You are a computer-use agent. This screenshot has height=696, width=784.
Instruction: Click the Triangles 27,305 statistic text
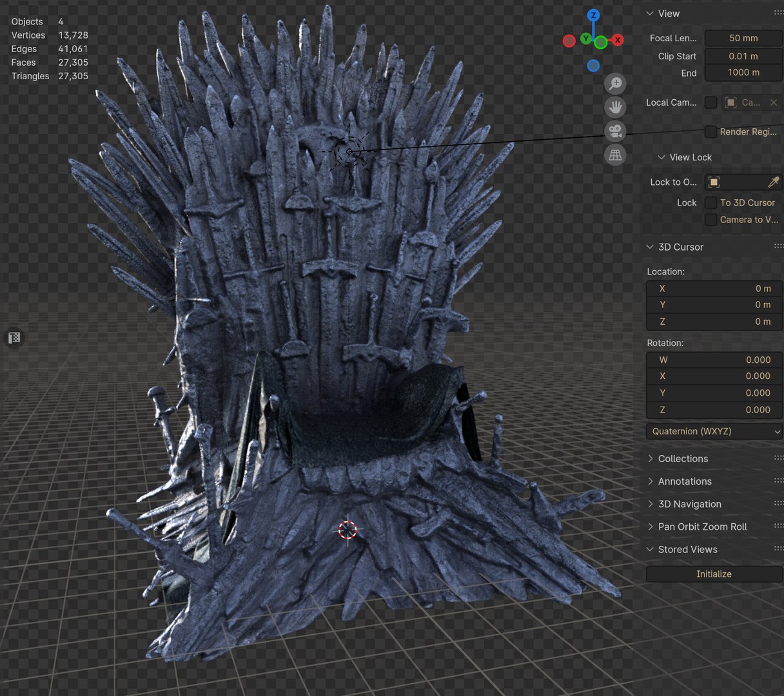click(50, 76)
